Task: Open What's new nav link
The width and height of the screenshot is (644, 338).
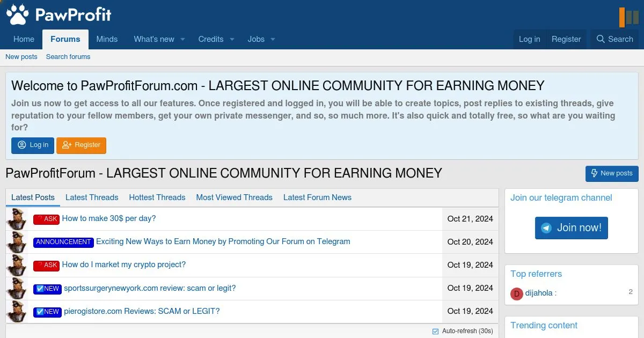Action: pyautogui.click(x=154, y=39)
